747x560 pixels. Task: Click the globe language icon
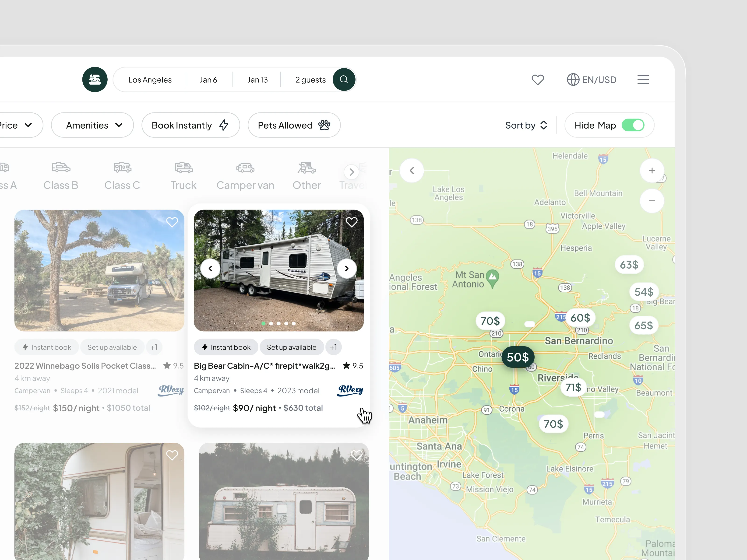pos(573,80)
